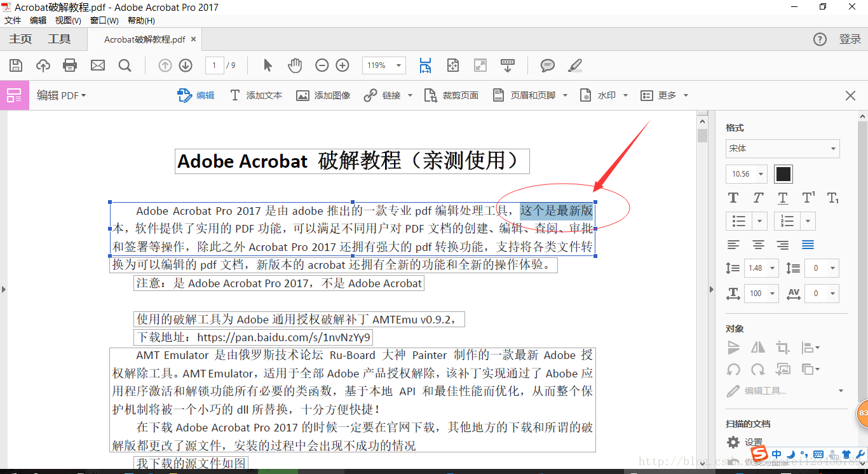Switch to the 工具 tab
The height and width of the screenshot is (474, 868).
point(59,39)
